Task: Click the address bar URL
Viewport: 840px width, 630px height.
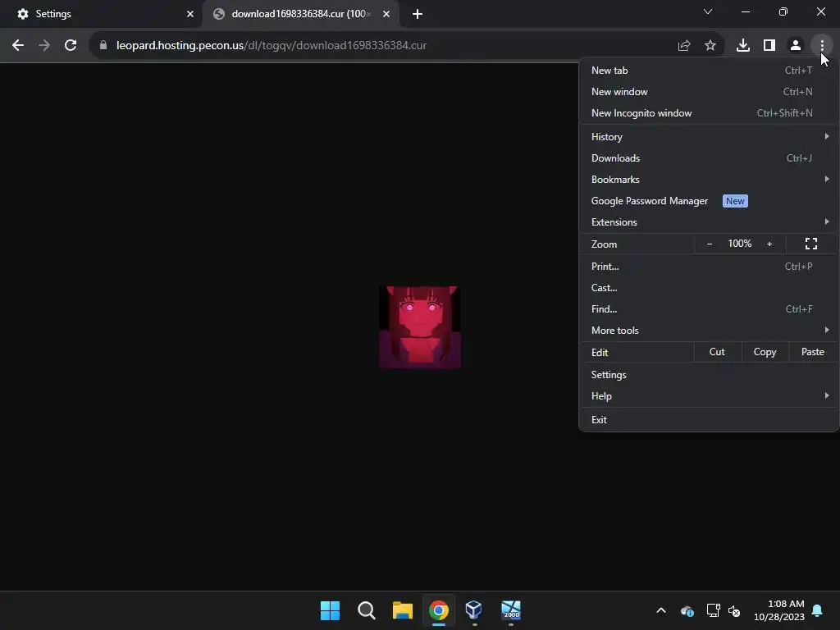Action: [x=271, y=46]
